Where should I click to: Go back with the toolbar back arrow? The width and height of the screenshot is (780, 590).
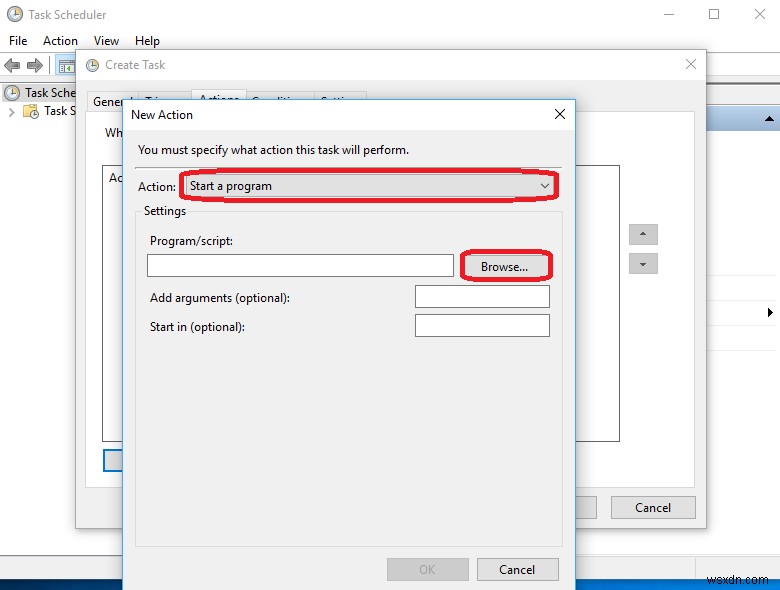tap(12, 65)
